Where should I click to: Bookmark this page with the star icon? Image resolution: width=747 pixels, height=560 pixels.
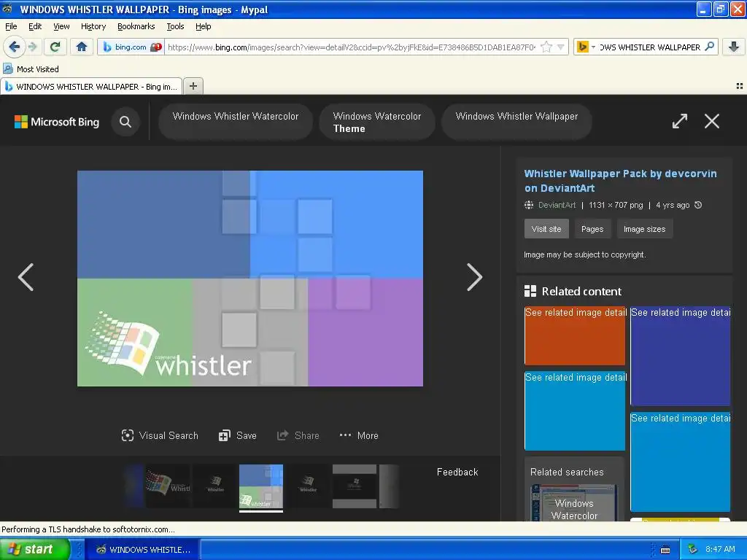pyautogui.click(x=546, y=47)
